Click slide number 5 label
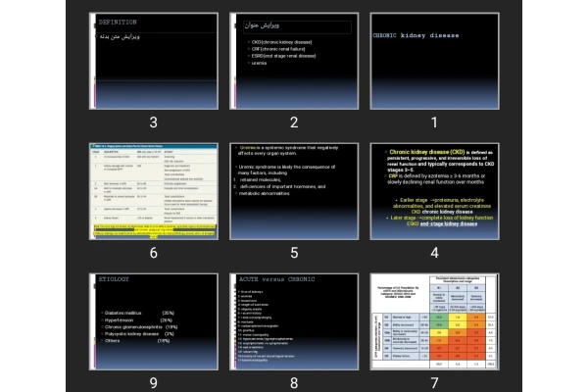Screen dimensions: 588x392 coord(294,253)
